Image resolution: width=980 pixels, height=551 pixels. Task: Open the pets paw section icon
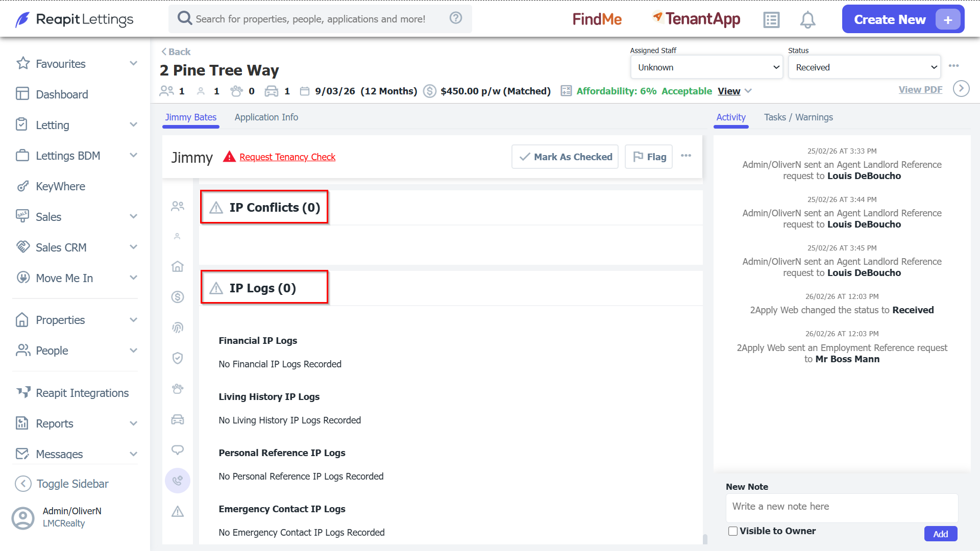click(x=178, y=389)
